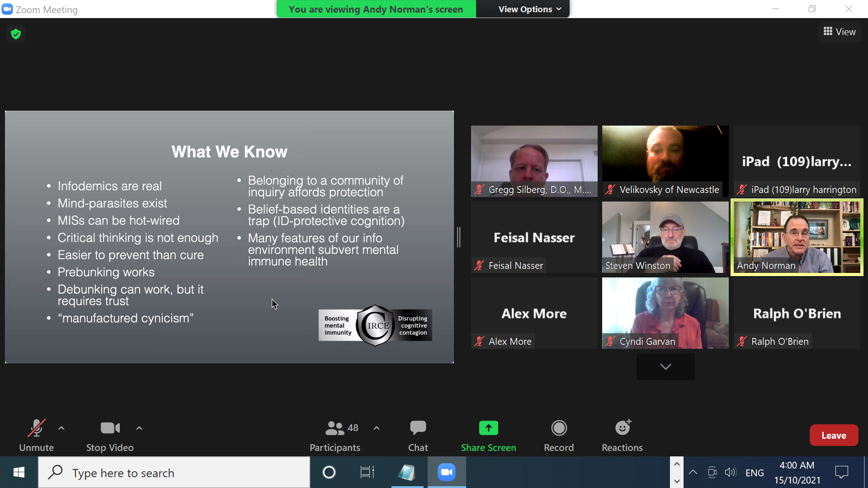Toggle the system volume speaker icon
This screenshot has width=868, height=488.
click(x=730, y=473)
